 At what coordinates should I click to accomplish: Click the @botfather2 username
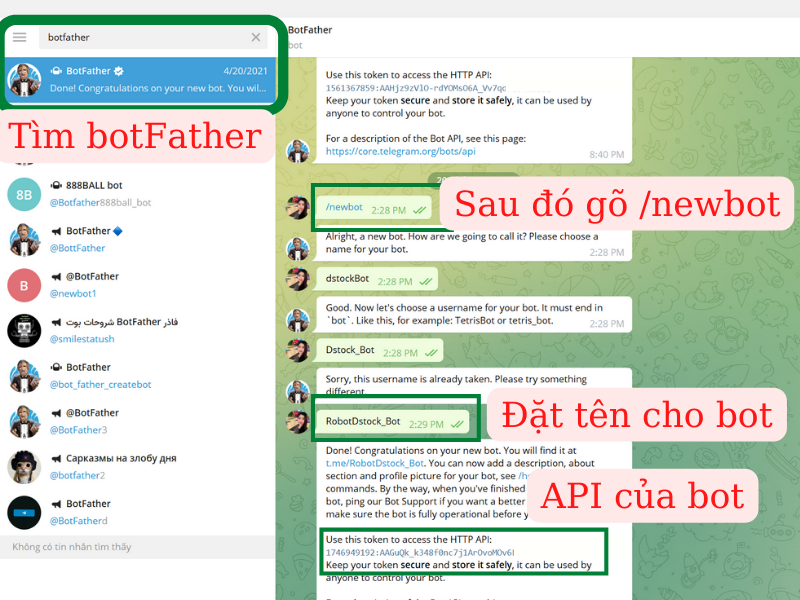tap(77, 476)
